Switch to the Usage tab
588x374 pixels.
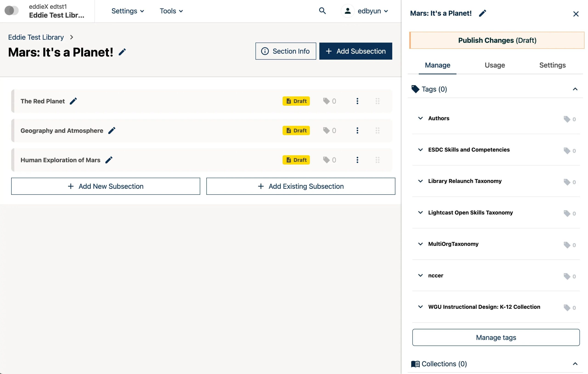pyautogui.click(x=495, y=65)
